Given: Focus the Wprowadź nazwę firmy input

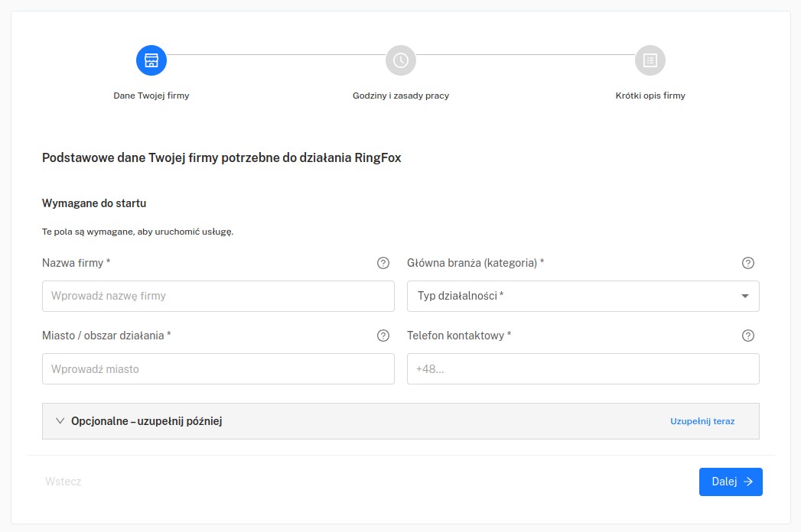Looking at the screenshot, I should click(218, 296).
